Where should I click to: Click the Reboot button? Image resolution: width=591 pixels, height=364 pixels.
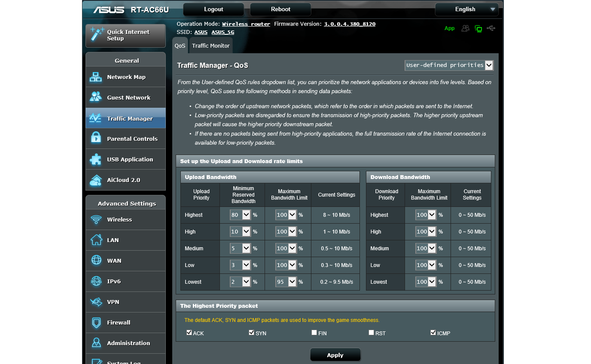280,9
